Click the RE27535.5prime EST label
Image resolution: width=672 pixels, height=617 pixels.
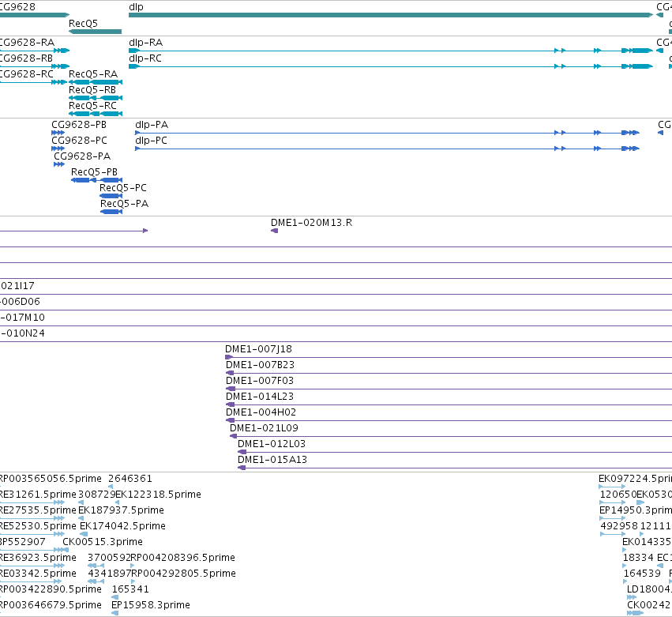click(x=38, y=510)
